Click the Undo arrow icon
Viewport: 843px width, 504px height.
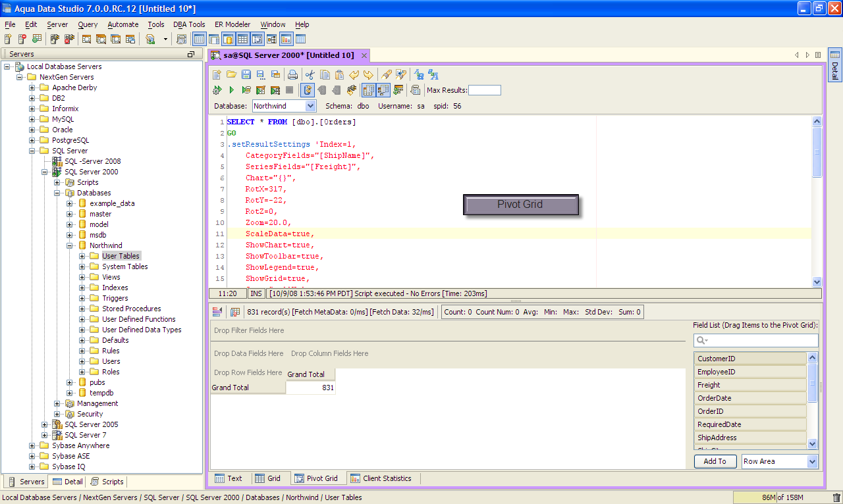354,74
